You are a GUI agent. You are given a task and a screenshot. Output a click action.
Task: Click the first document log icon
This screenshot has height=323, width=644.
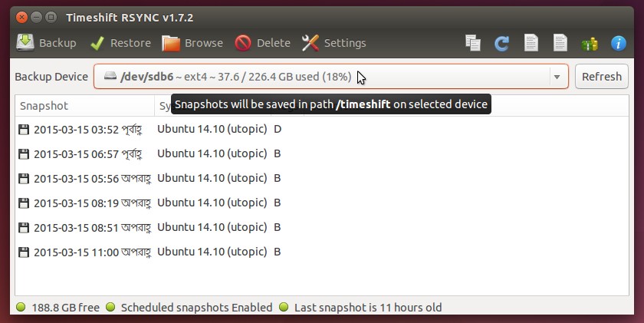tap(531, 43)
